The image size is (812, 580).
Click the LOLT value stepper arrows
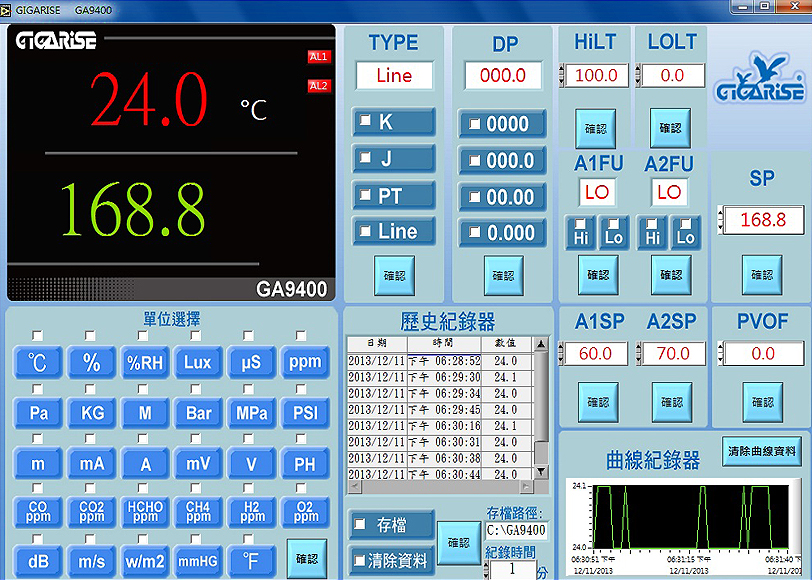(638, 76)
